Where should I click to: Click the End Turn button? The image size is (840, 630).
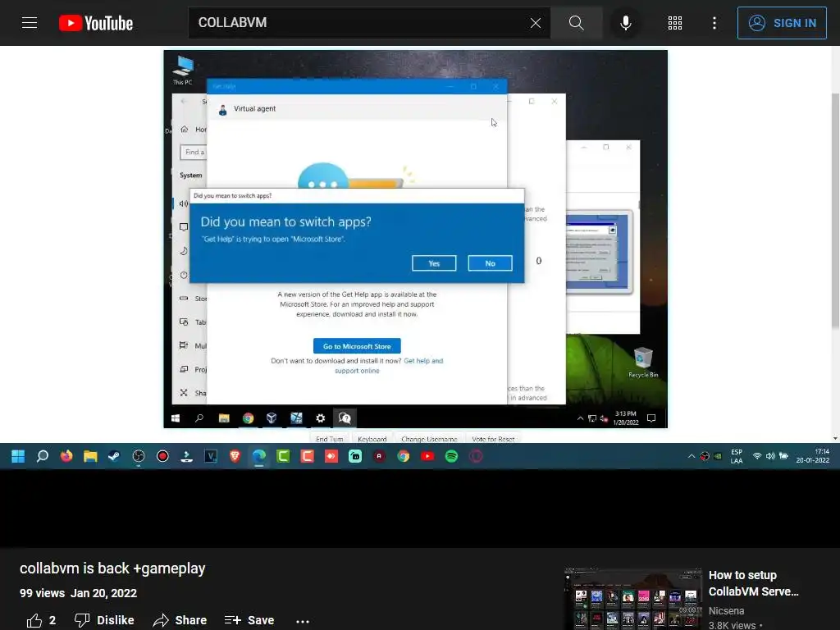click(329, 438)
